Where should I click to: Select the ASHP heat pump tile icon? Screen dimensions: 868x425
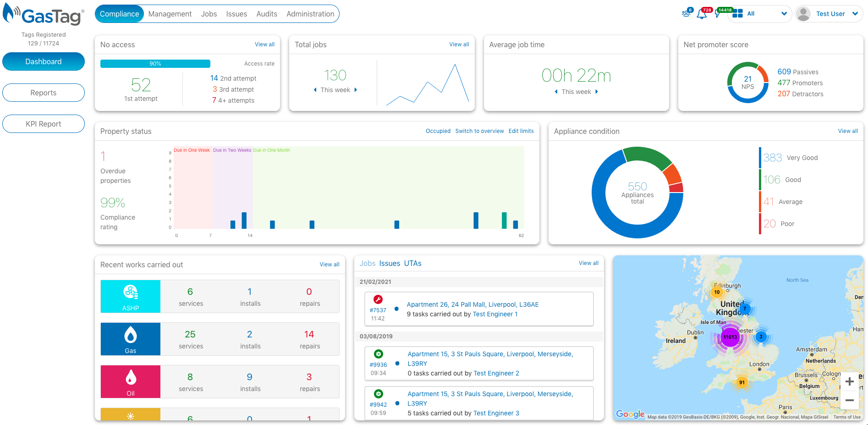[x=131, y=292]
